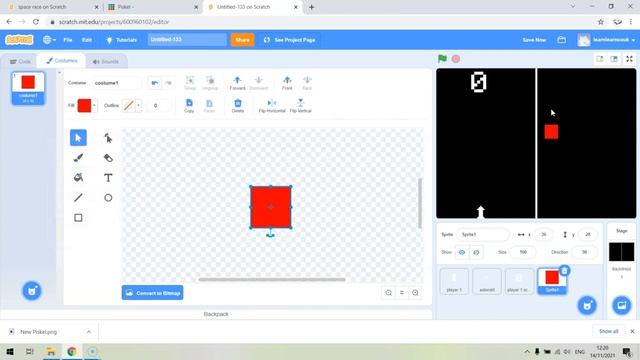The height and width of the screenshot is (360, 640).
Task: Click the orange Share button
Action: coord(242,40)
